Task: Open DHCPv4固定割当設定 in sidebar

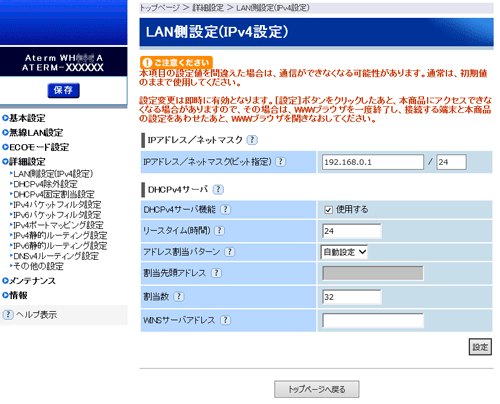Action: (53, 194)
